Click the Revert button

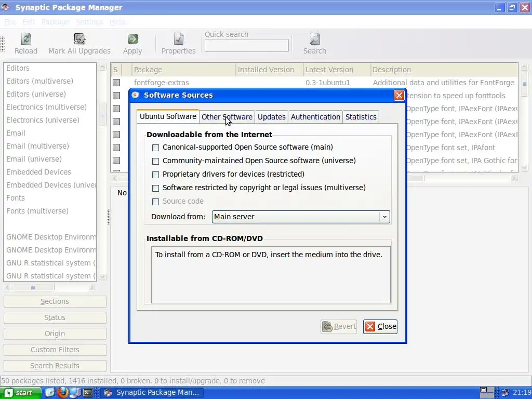click(x=339, y=326)
